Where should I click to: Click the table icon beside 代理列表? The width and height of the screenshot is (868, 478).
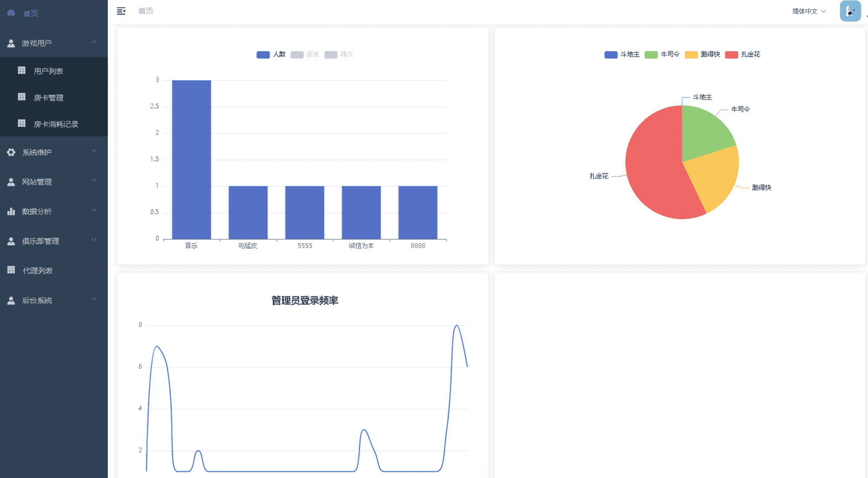click(x=11, y=270)
